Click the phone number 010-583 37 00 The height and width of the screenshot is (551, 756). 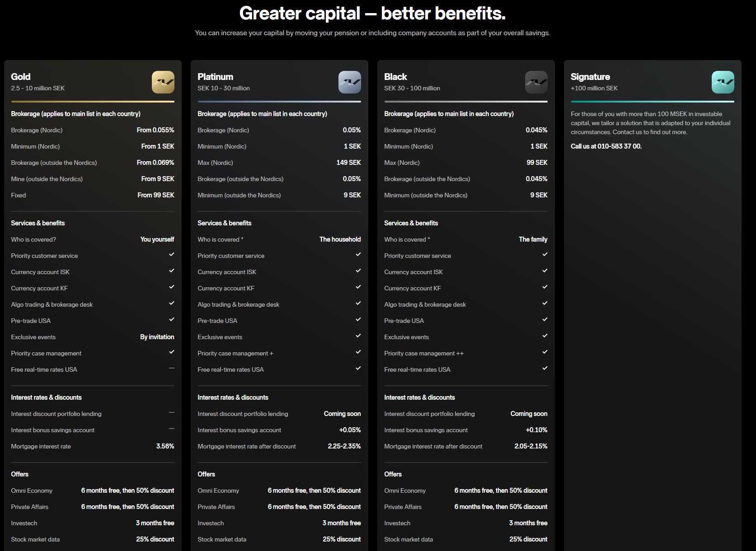point(620,146)
